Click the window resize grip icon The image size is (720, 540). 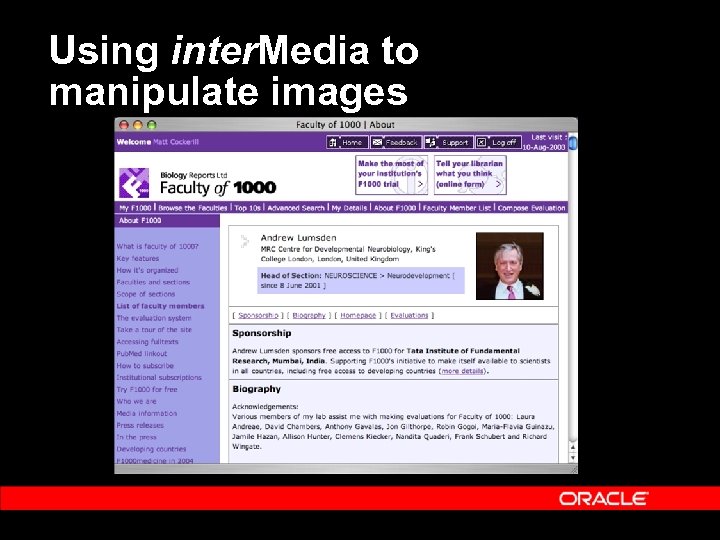tap(573, 469)
